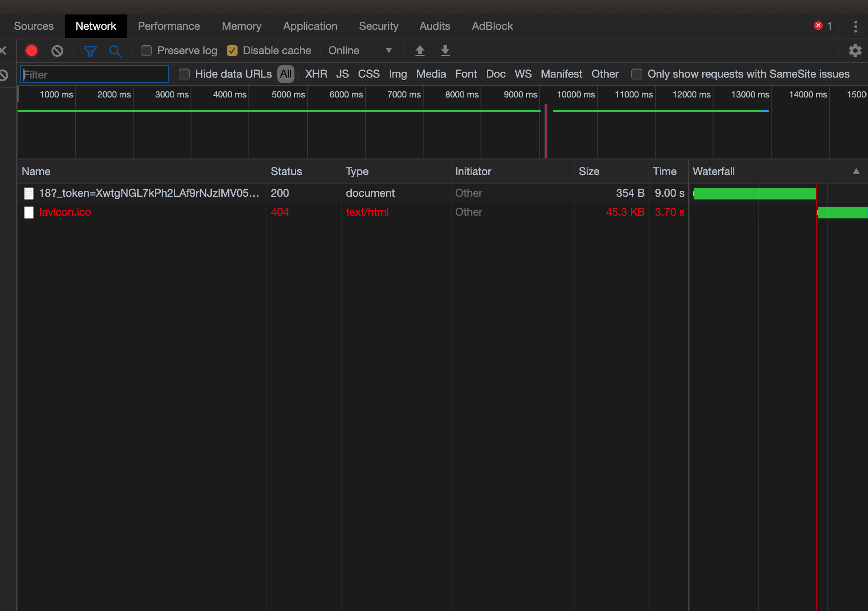Screen dimensions: 868x611
Task: Uncheck Disable cache option
Action: coord(232,51)
